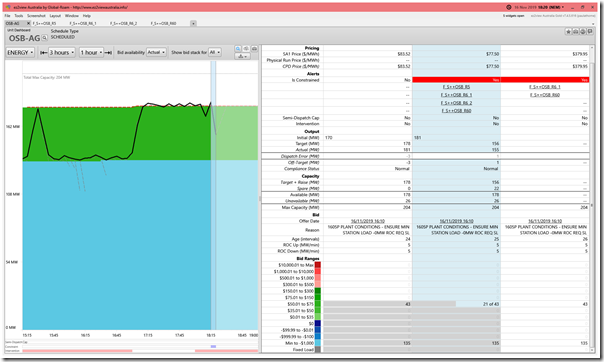Click the Total Max Capacity 204 MW label

(x=47, y=77)
